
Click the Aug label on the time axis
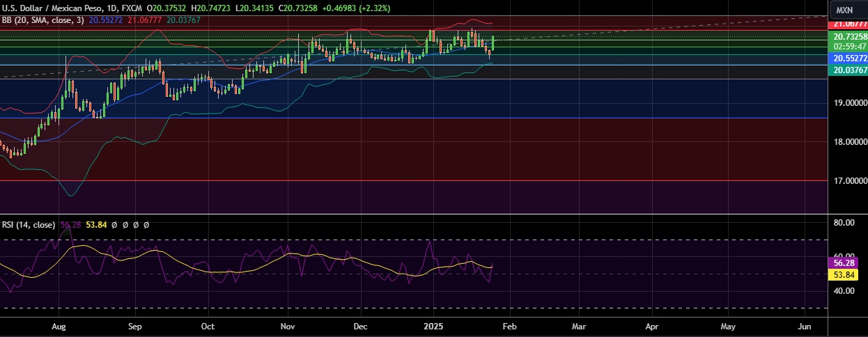click(x=59, y=326)
